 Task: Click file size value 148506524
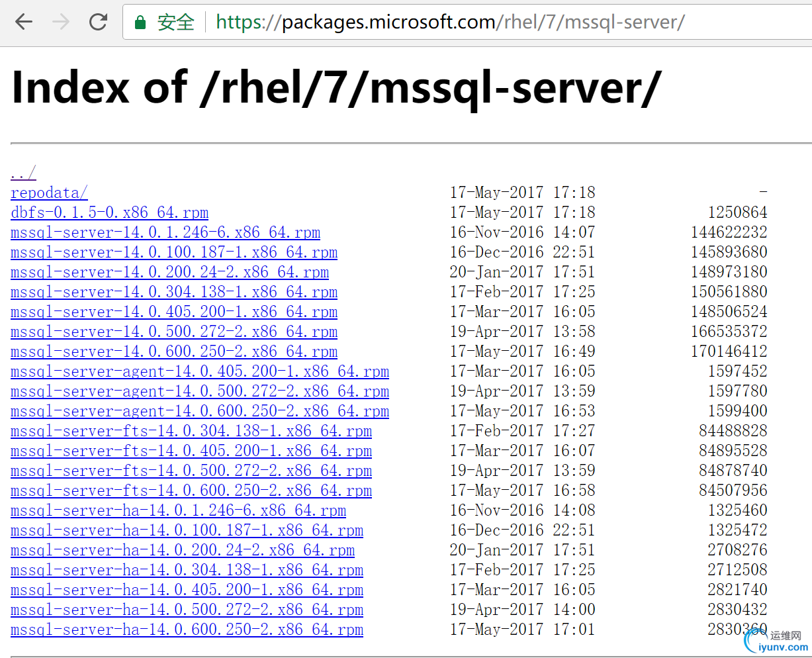[x=729, y=312]
